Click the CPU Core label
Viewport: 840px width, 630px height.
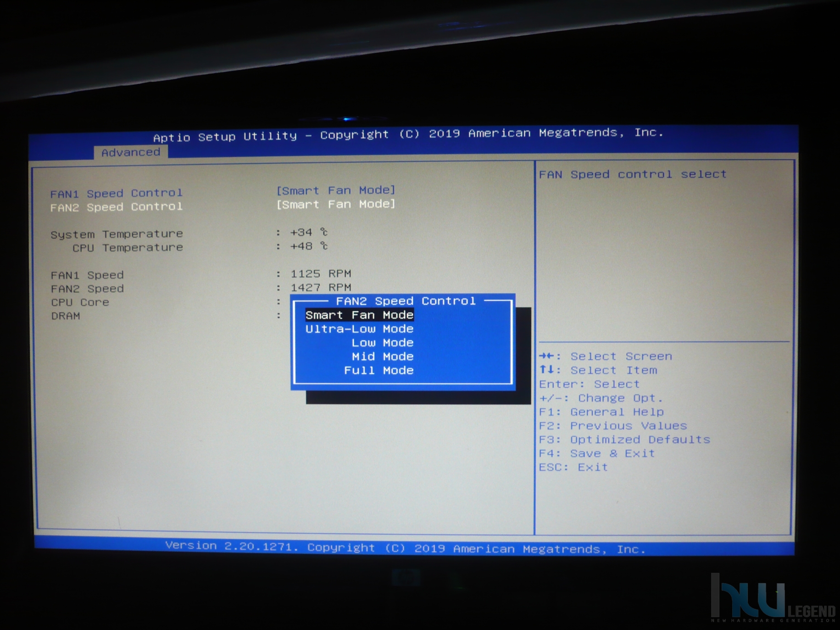coord(80,302)
